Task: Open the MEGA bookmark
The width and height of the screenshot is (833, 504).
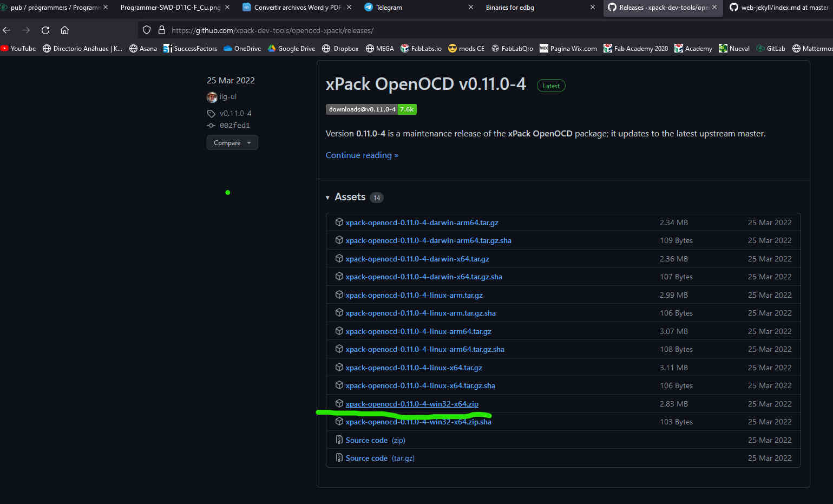Action: click(x=380, y=49)
